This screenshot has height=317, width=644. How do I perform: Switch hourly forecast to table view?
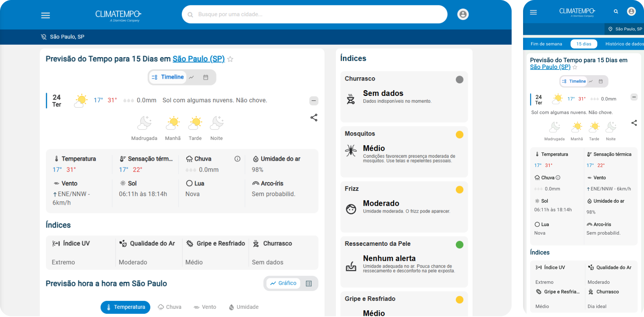pyautogui.click(x=309, y=283)
